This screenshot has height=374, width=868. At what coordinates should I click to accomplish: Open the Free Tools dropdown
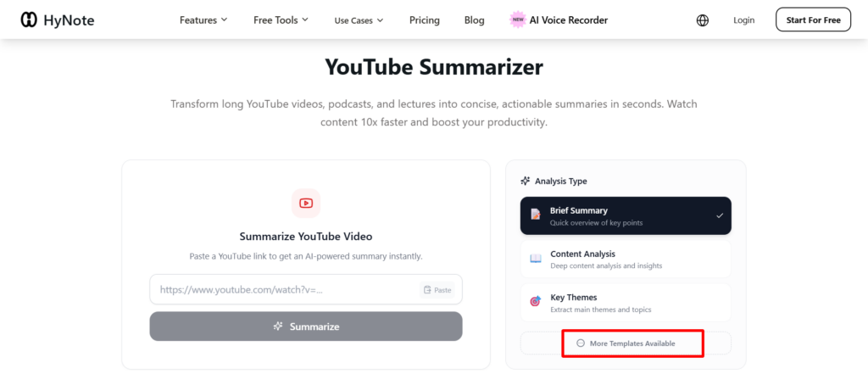pos(281,20)
